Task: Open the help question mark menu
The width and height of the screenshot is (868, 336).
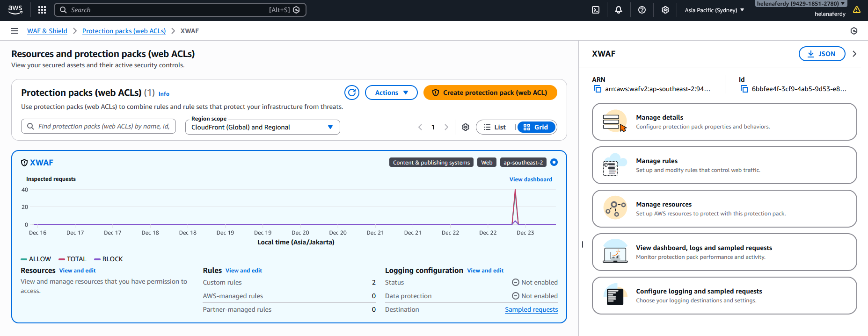Action: tap(642, 10)
